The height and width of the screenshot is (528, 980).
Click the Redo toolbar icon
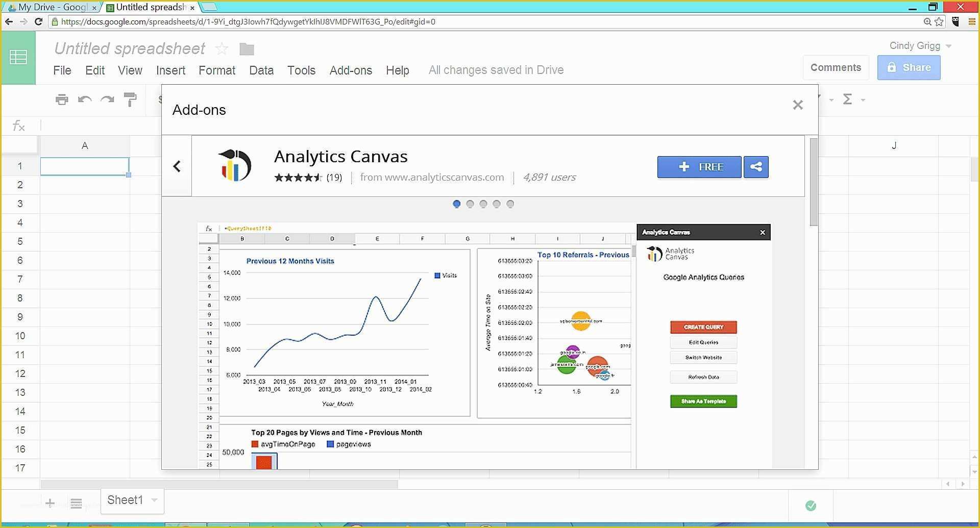pyautogui.click(x=107, y=99)
